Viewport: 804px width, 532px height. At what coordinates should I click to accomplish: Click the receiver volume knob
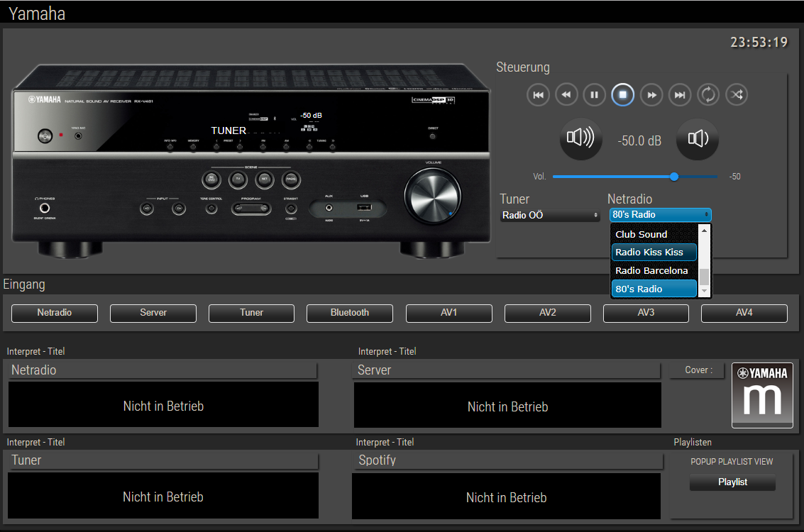(433, 196)
